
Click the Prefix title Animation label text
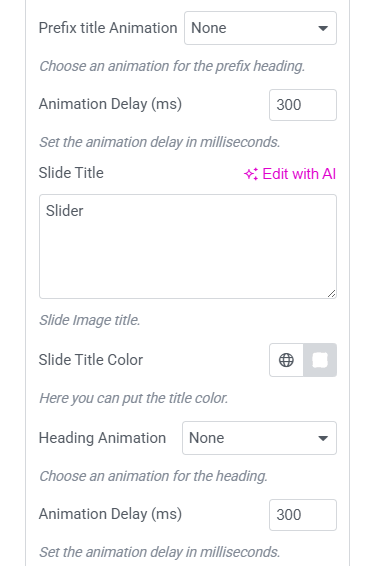tap(108, 28)
